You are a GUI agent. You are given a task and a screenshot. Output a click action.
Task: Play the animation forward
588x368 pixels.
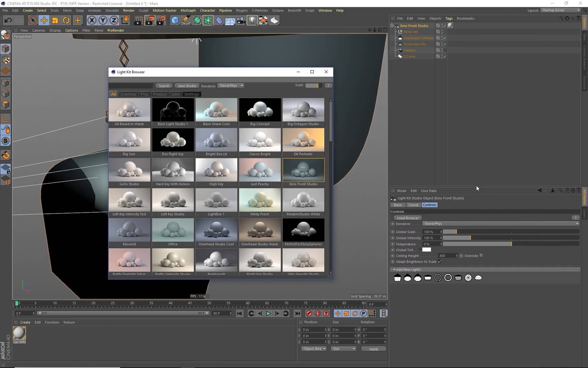point(268,313)
